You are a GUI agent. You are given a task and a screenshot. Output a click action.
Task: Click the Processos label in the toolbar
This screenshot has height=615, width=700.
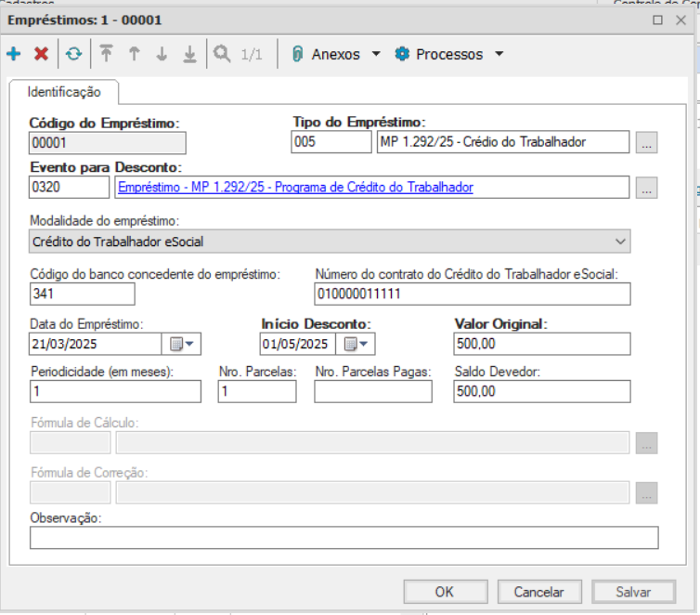(x=449, y=55)
